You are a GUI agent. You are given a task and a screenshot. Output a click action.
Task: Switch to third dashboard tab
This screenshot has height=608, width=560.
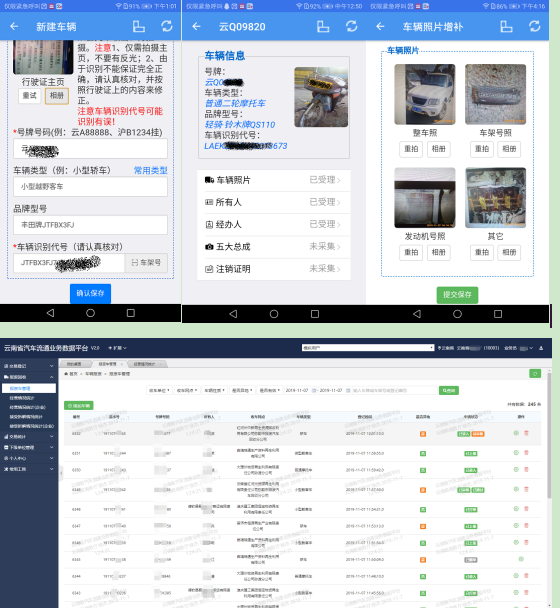(x=147, y=364)
